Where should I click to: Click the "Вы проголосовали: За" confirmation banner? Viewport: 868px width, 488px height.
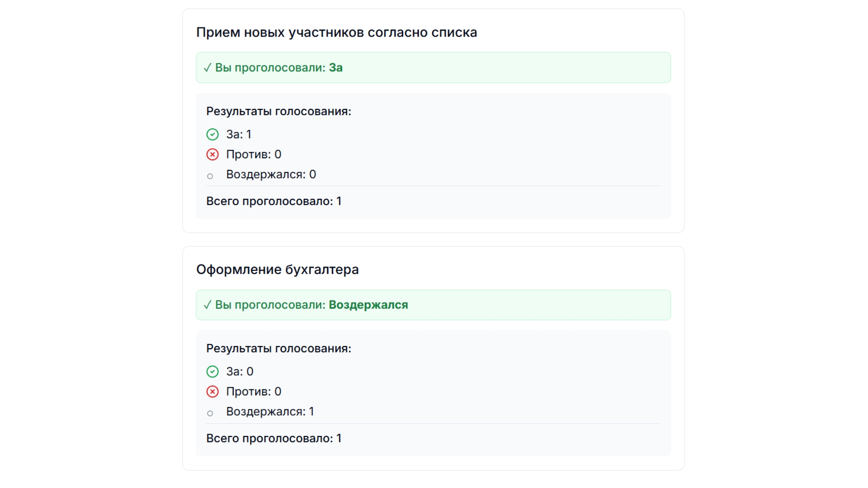(x=433, y=67)
